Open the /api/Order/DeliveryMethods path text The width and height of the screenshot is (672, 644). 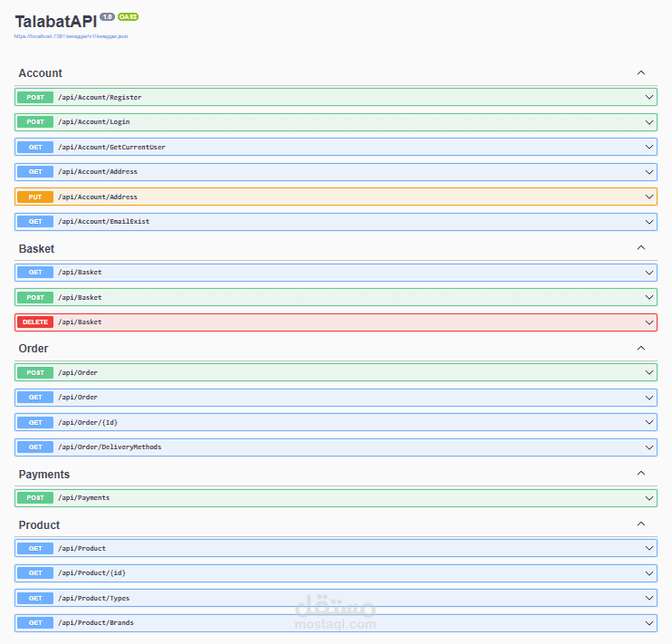(x=110, y=447)
